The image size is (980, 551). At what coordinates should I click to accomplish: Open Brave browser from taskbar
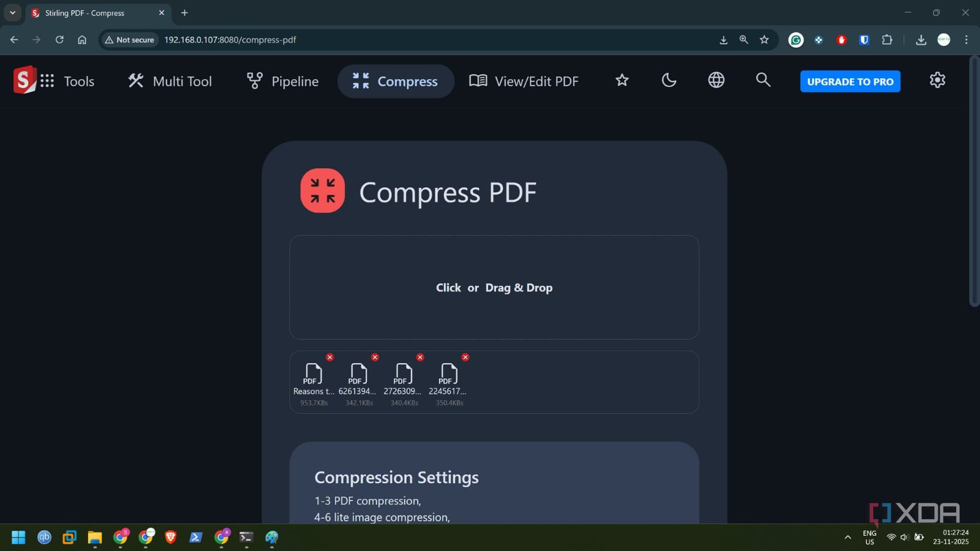[171, 537]
